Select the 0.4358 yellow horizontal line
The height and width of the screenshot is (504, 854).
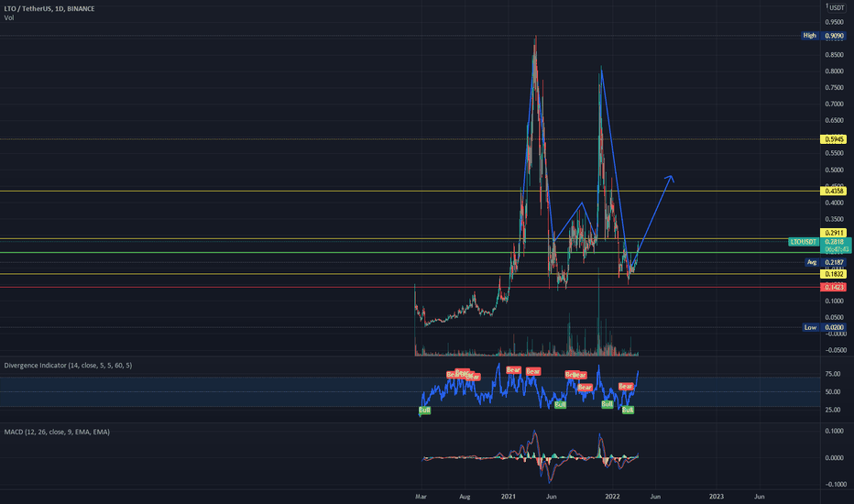[x=410, y=192]
